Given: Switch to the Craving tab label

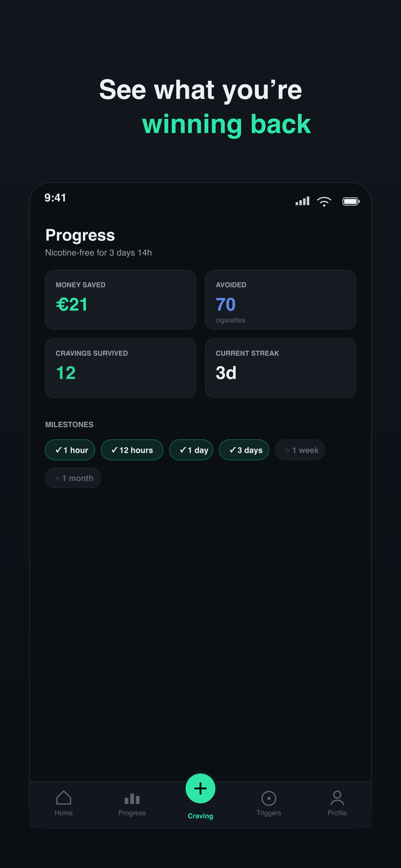Looking at the screenshot, I should [200, 816].
